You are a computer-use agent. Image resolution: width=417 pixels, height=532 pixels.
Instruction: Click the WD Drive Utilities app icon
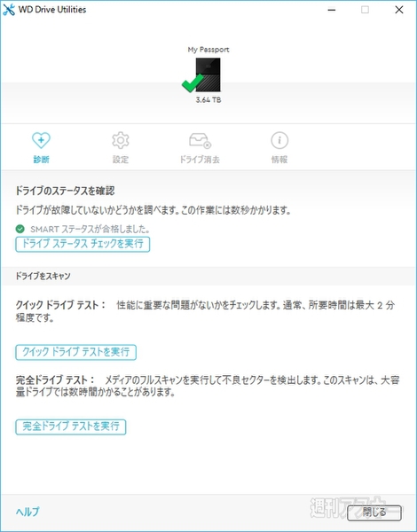coord(9,10)
